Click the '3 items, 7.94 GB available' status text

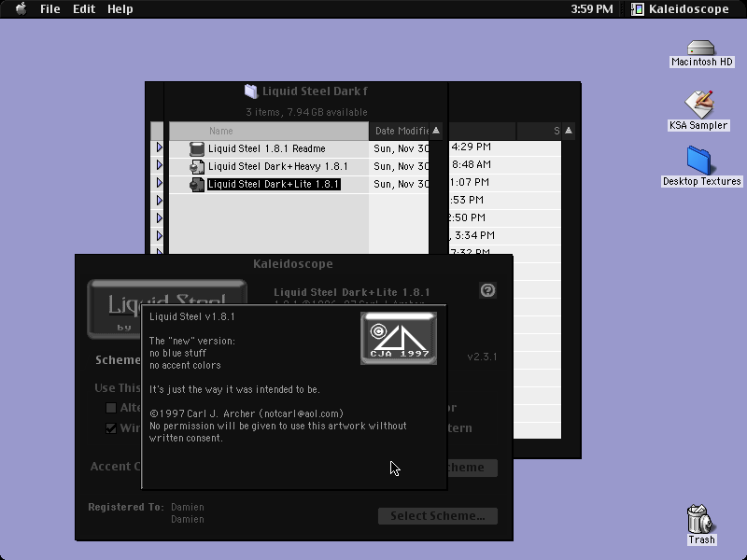pyautogui.click(x=306, y=112)
